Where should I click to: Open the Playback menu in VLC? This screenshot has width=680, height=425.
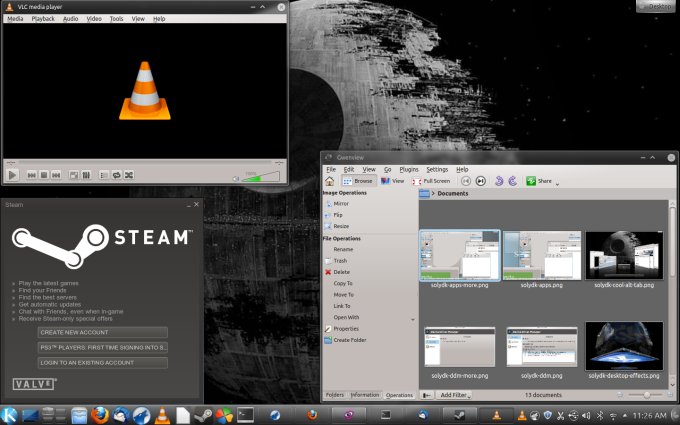pos(43,19)
